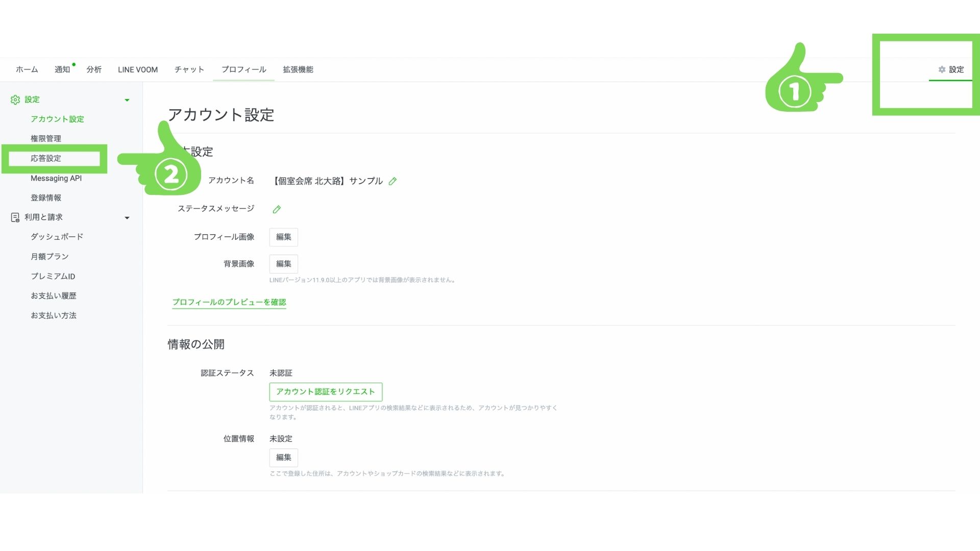The image size is (980, 551).
Task: Switch to the 分析 tab
Action: (x=94, y=69)
